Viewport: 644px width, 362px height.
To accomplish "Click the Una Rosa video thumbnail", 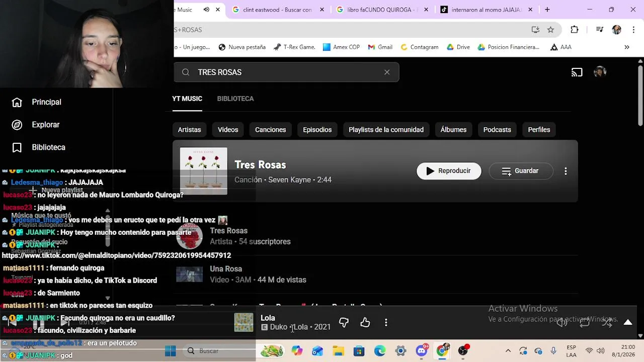I will pos(189,275).
